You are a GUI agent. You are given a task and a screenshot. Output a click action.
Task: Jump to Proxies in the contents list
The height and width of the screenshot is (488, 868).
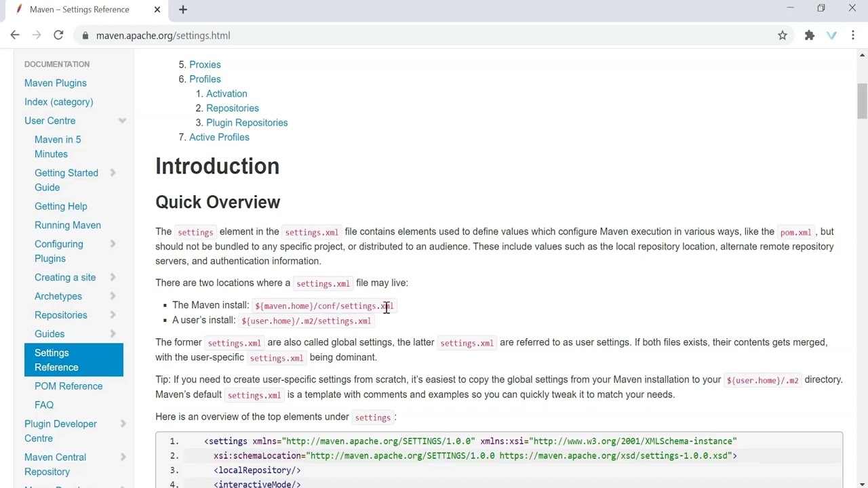205,64
